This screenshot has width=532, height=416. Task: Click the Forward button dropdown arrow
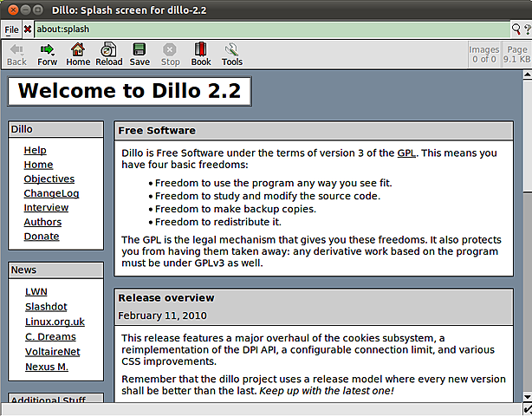pyautogui.click(x=53, y=55)
